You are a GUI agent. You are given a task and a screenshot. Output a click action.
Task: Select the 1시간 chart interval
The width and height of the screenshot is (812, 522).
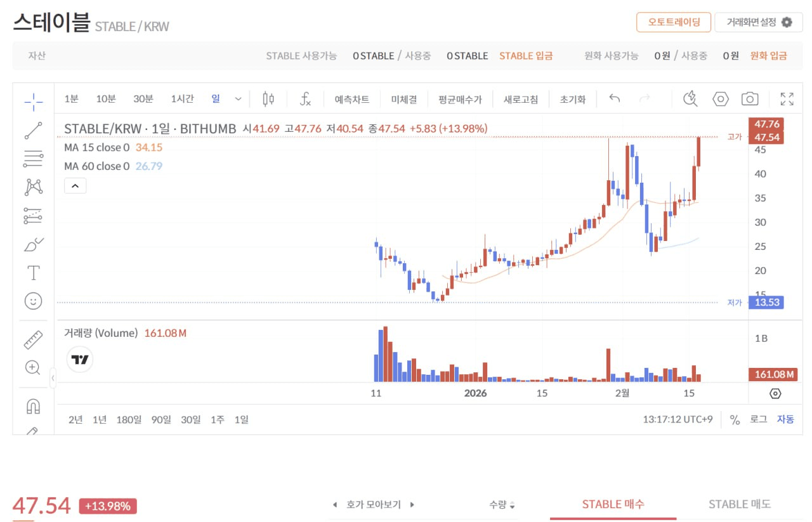click(183, 99)
